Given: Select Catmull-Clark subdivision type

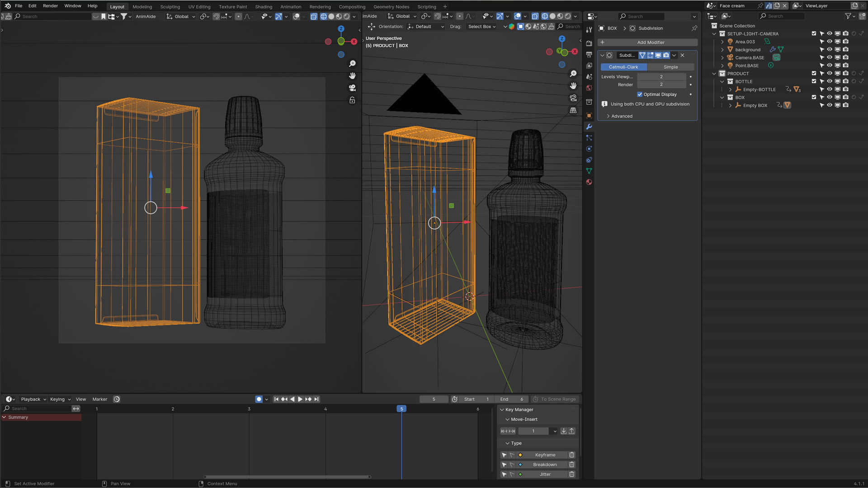Looking at the screenshot, I should pyautogui.click(x=623, y=67).
